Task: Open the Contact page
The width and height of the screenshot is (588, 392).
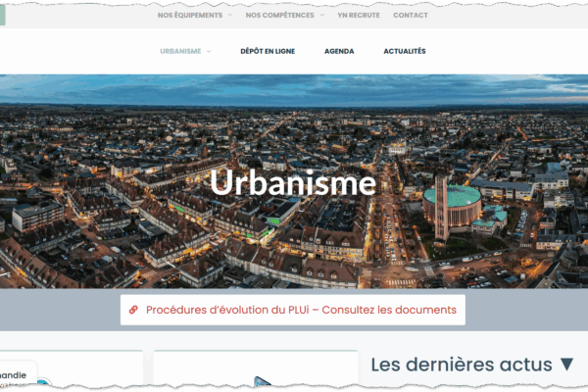Action: tap(411, 16)
